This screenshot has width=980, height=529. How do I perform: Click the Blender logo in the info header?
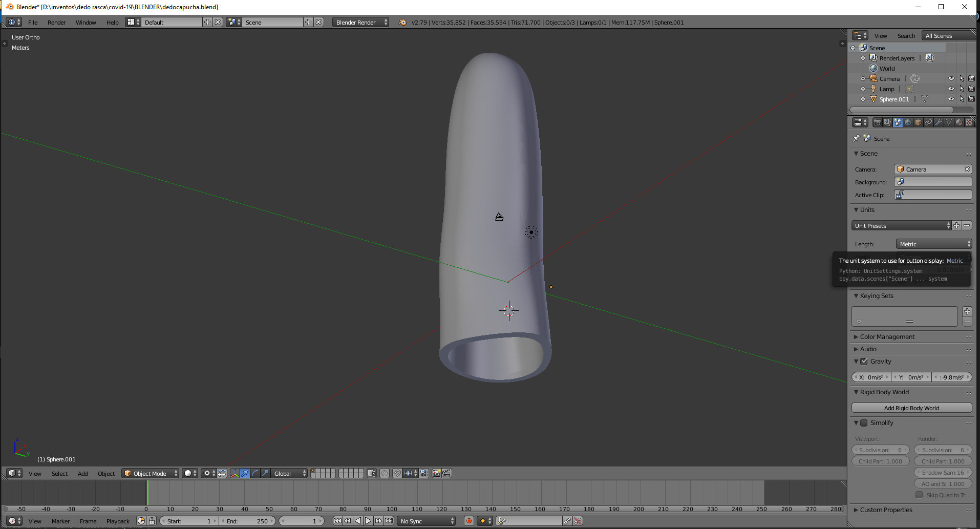[x=402, y=22]
